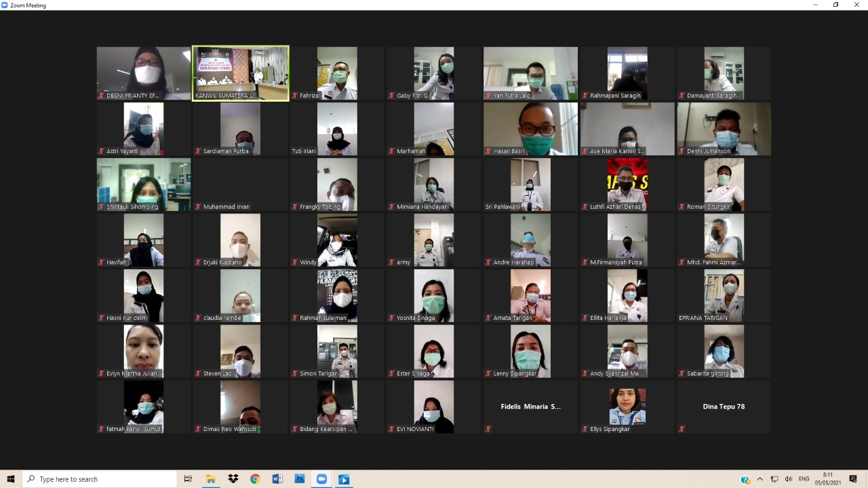Click muted mic icon next to Dimas Reo Wahyudi
Image resolution: width=868 pixels, height=488 pixels.
pyautogui.click(x=198, y=429)
